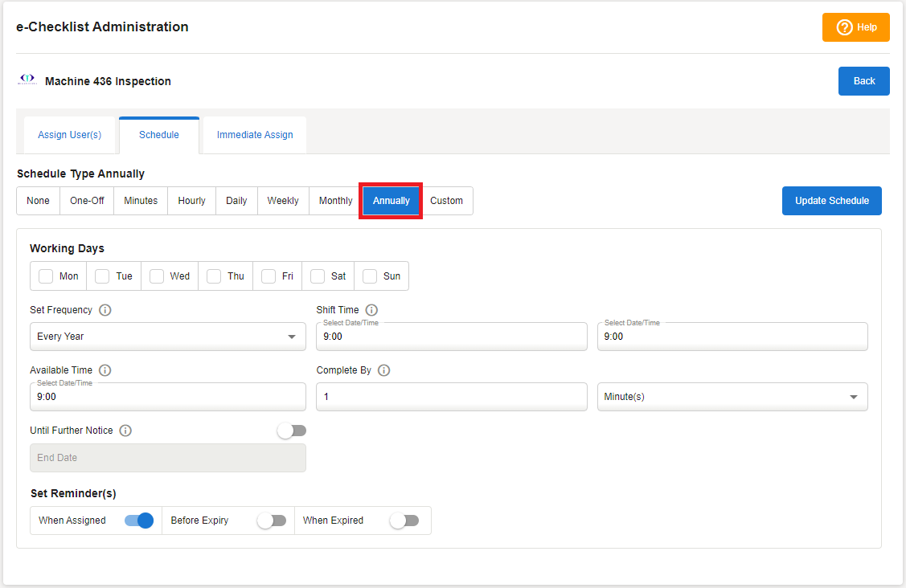Screen dimensions: 906x588
Task: Click the info icon next to Complete By
Action: tap(383, 370)
